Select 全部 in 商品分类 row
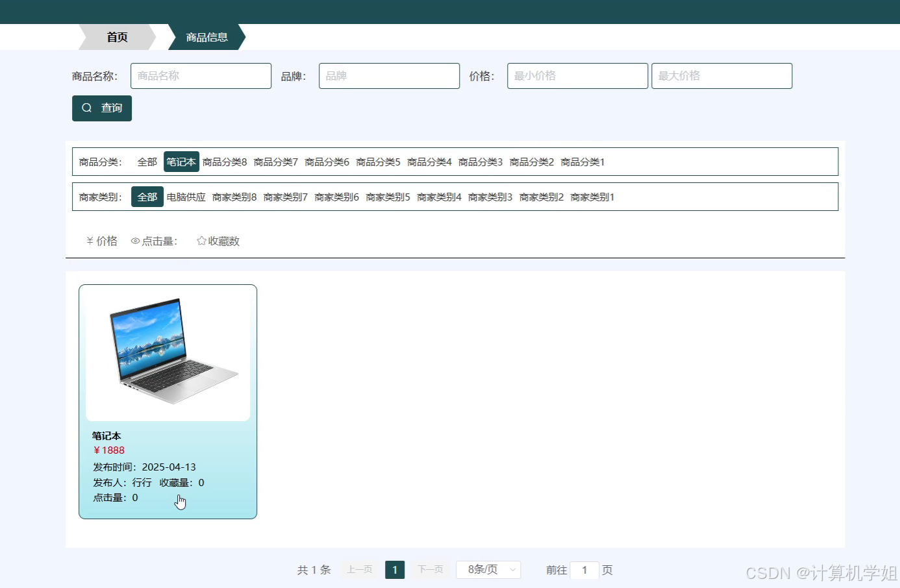 coord(147,162)
